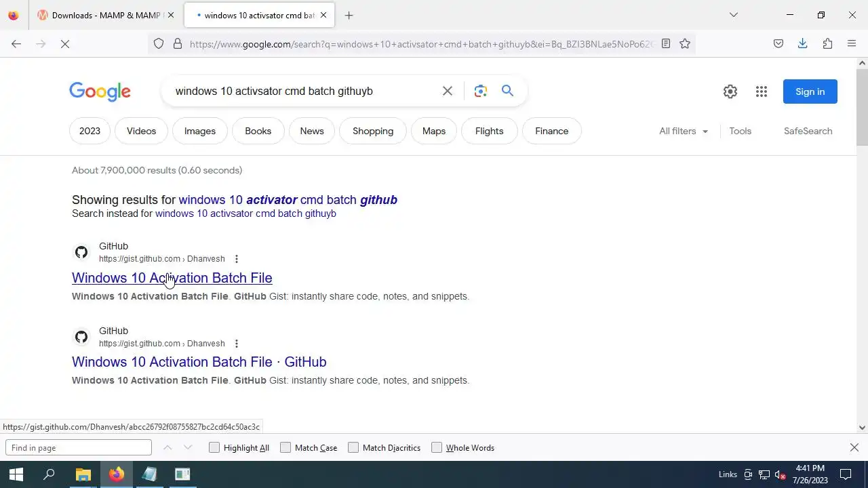Enable the Match Case checkbox

pyautogui.click(x=285, y=447)
